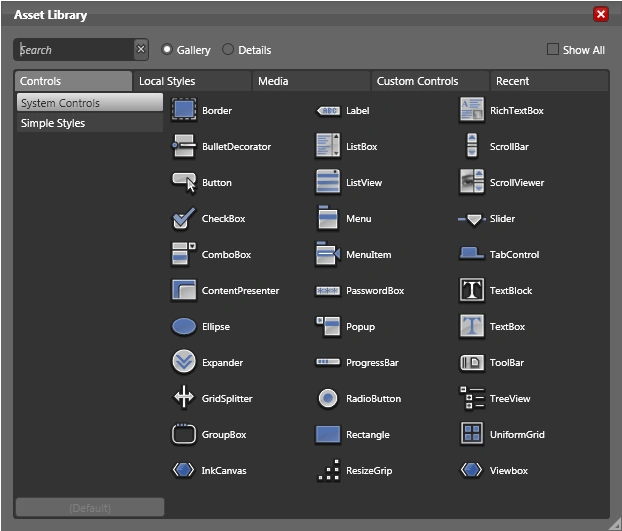Select the ListView control icon
This screenshot has height=531, width=622.
click(328, 182)
